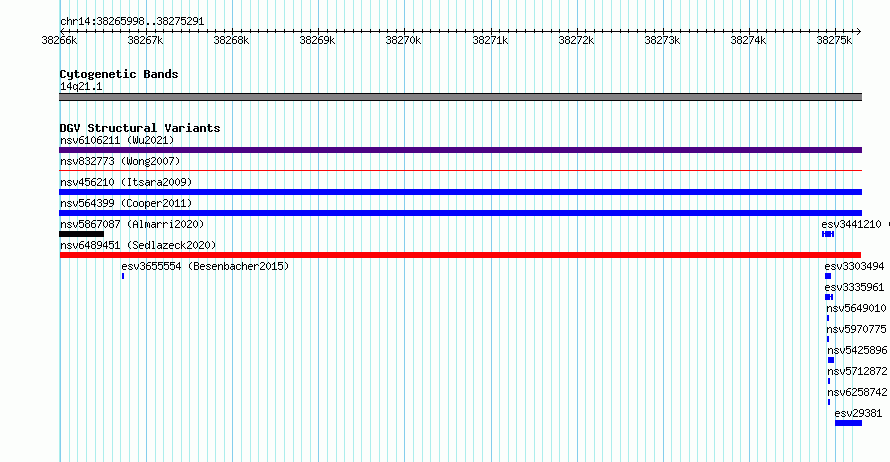Click the chr14:38265998..38275291 region label
Screen dimensions: 890x462
coord(132,22)
